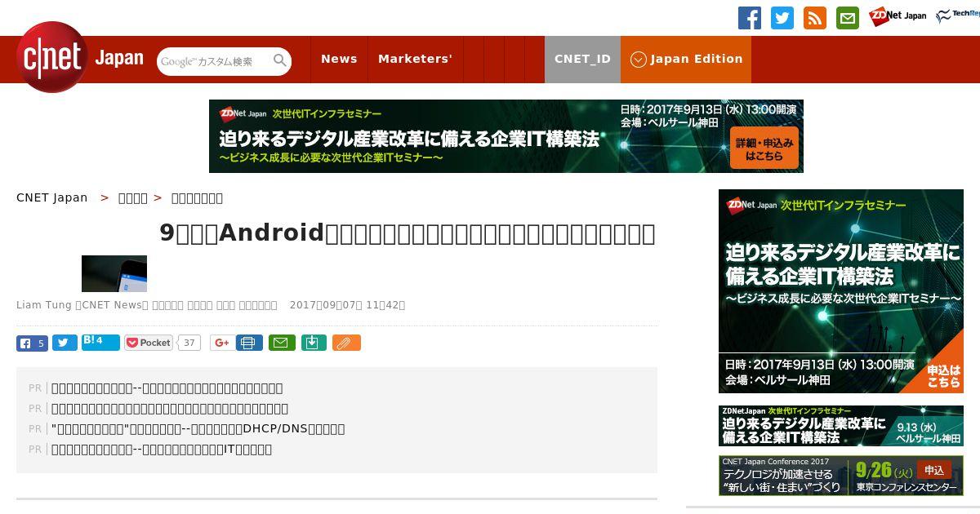
Task: Open the PR link mentioning DHCP/DNS
Action: click(198, 428)
